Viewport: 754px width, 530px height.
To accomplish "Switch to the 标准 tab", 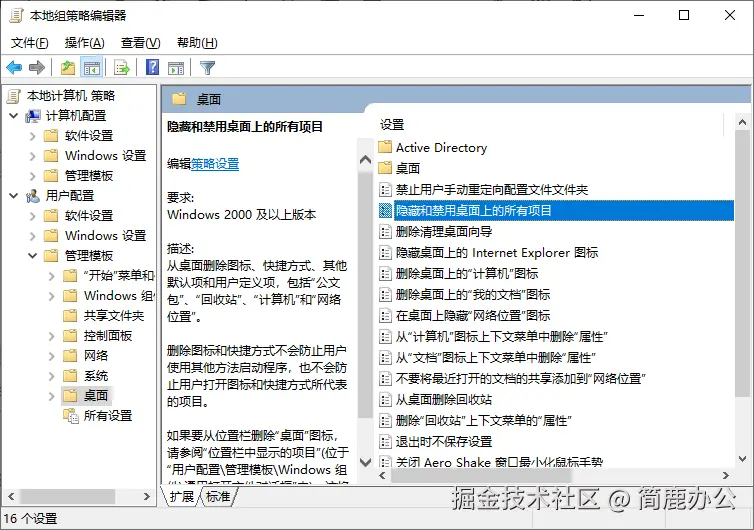I will (218, 496).
